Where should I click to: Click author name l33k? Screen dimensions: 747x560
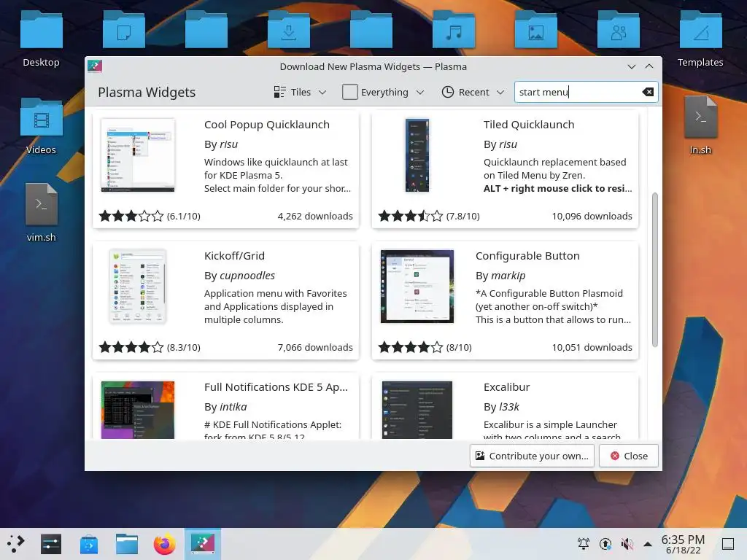508,407
